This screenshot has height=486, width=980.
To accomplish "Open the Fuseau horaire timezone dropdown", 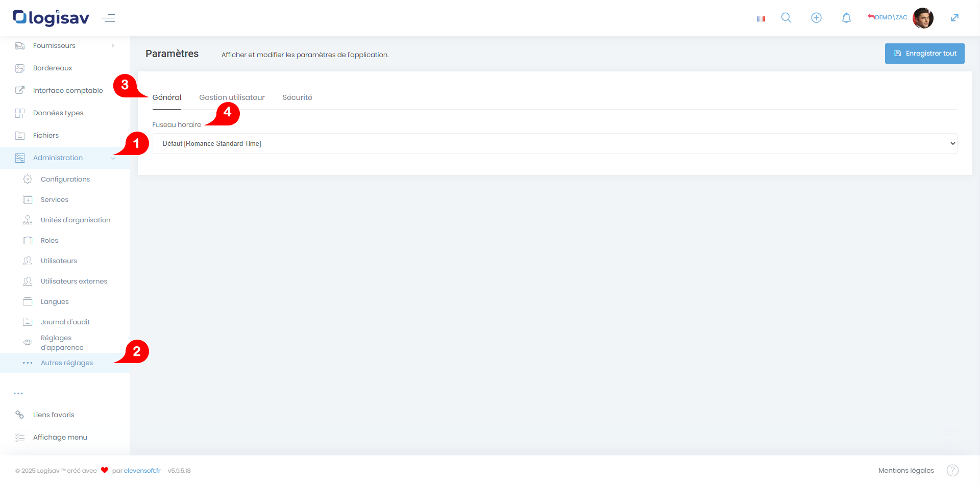I will click(554, 143).
